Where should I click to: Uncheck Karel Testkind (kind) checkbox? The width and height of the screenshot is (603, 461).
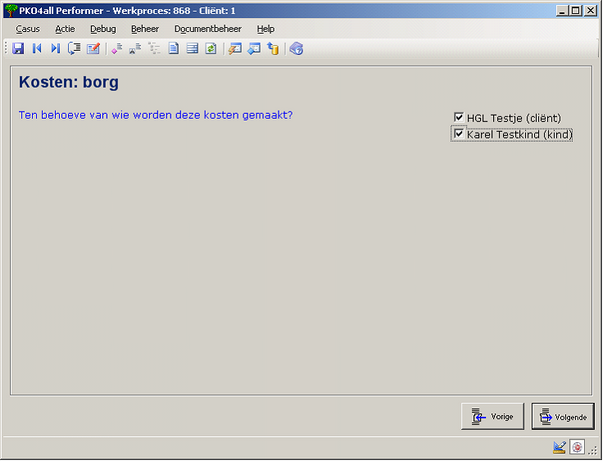click(x=458, y=134)
